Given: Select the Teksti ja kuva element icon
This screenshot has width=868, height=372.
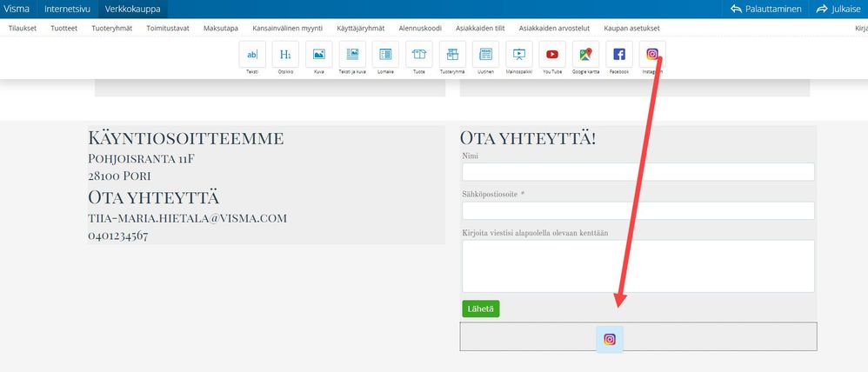Looking at the screenshot, I should (352, 54).
